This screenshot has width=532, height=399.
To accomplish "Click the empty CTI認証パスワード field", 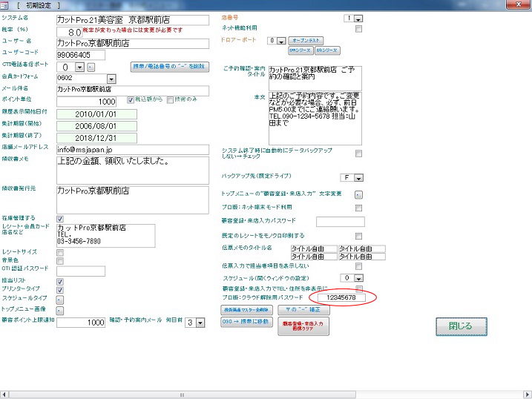I will 81,271.
